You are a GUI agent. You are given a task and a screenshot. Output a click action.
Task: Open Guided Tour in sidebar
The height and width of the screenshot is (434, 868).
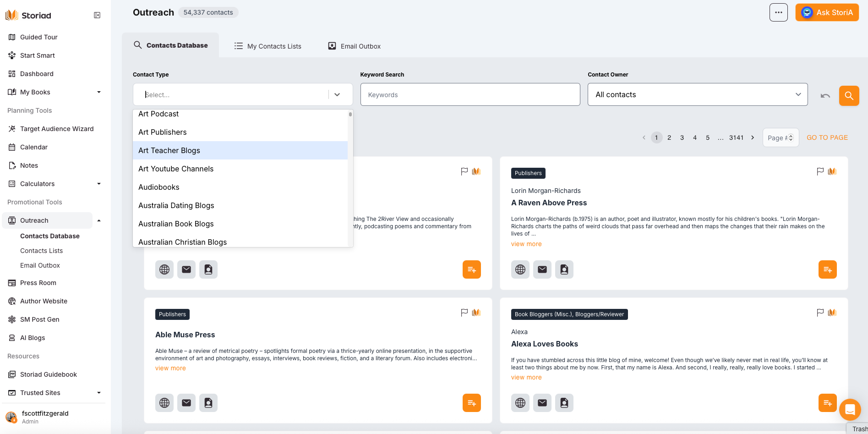coord(38,37)
